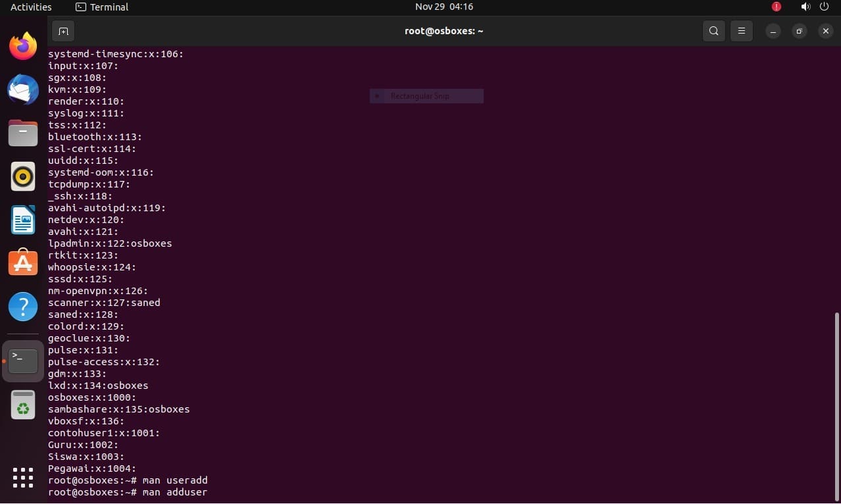
Task: Click the 'colord:x:129:' line
Action: 86,326
